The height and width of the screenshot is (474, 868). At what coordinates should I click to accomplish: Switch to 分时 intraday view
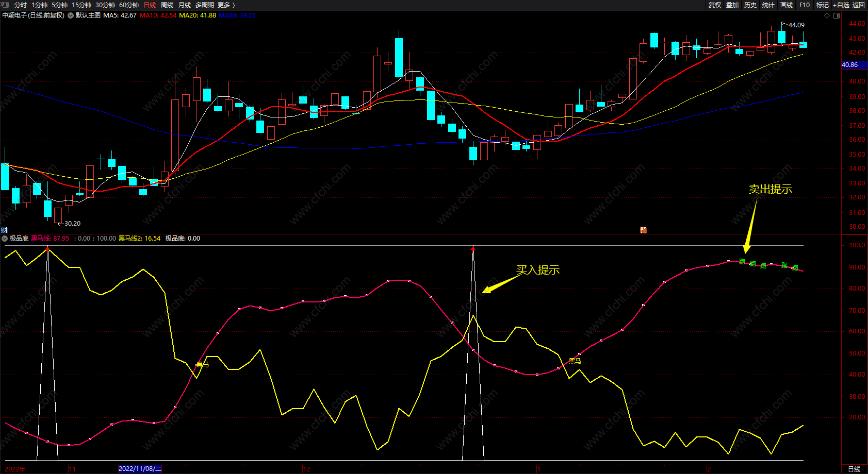point(20,5)
